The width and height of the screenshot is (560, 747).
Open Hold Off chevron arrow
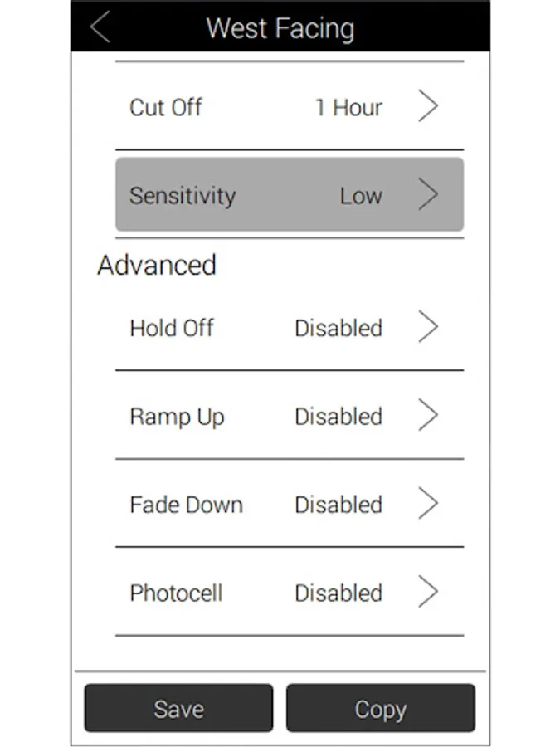428,327
